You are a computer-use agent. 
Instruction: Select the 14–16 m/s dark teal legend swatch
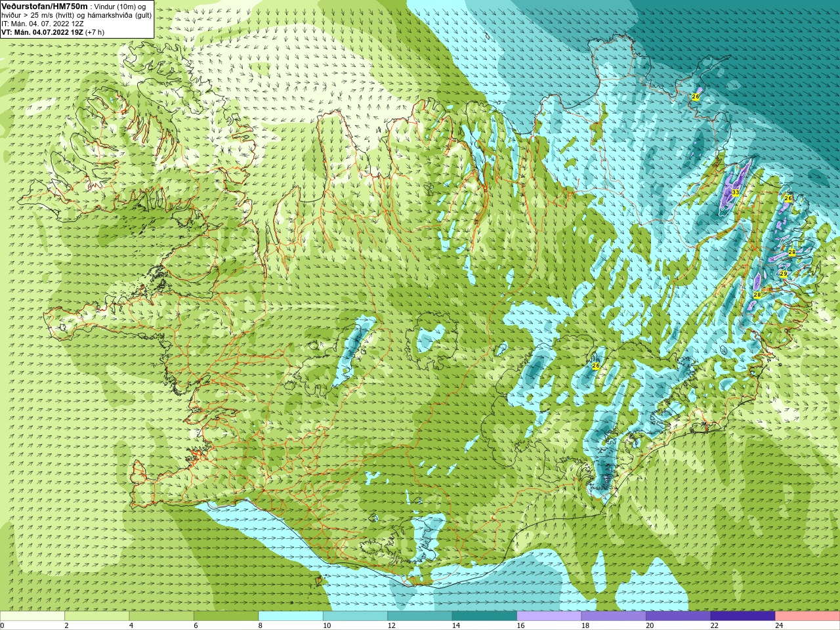(484, 616)
